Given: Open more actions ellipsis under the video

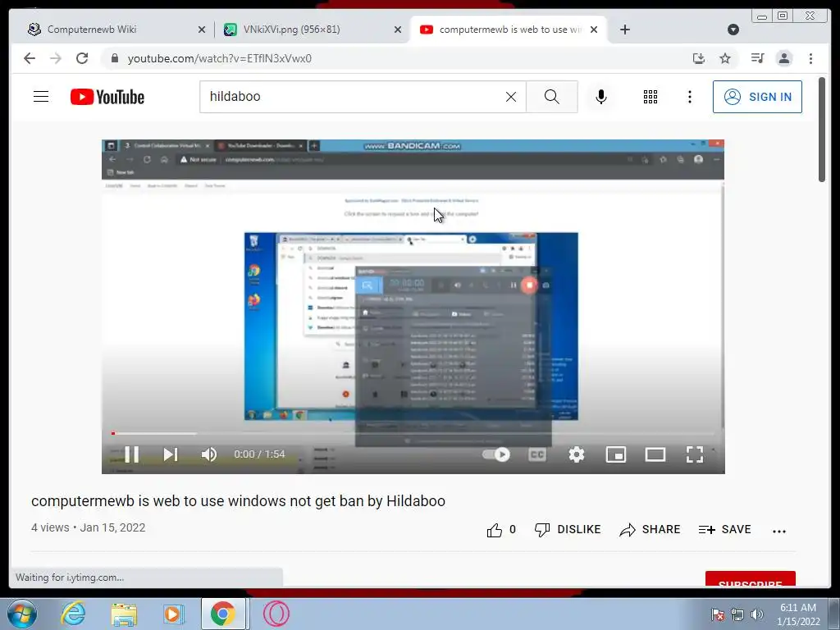Looking at the screenshot, I should 779,531.
